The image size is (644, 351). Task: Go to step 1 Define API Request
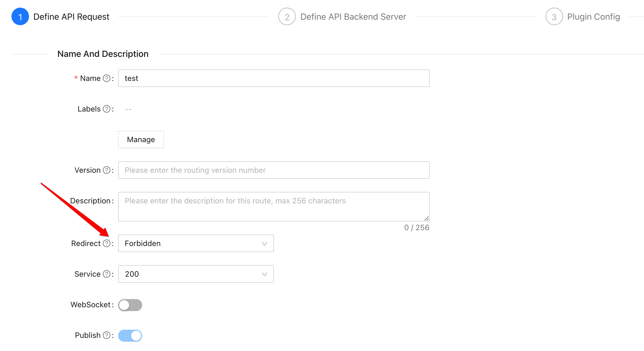[x=60, y=17]
